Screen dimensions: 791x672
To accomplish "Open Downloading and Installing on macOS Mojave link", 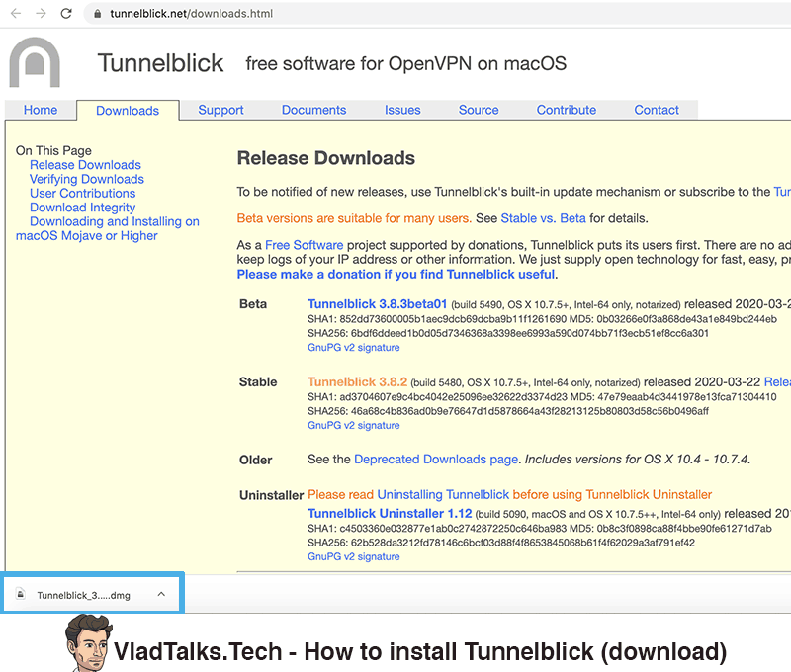I will pos(108,228).
